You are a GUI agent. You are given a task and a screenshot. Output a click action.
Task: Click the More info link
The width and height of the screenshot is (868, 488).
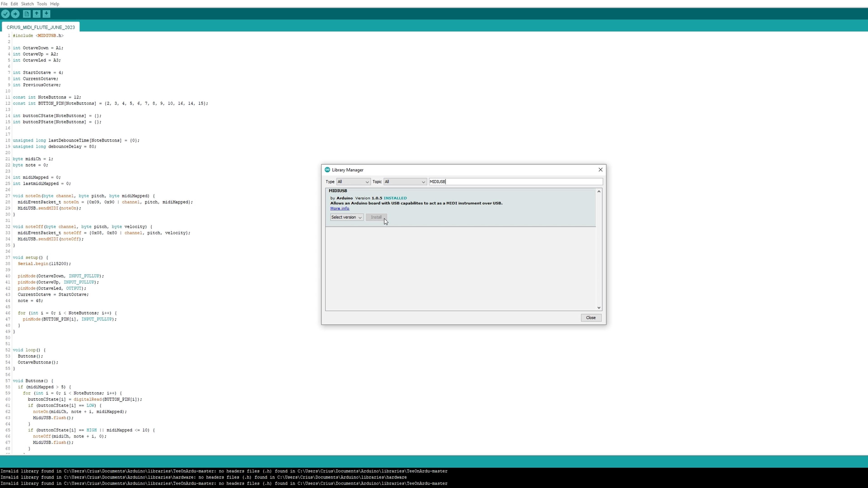340,209
